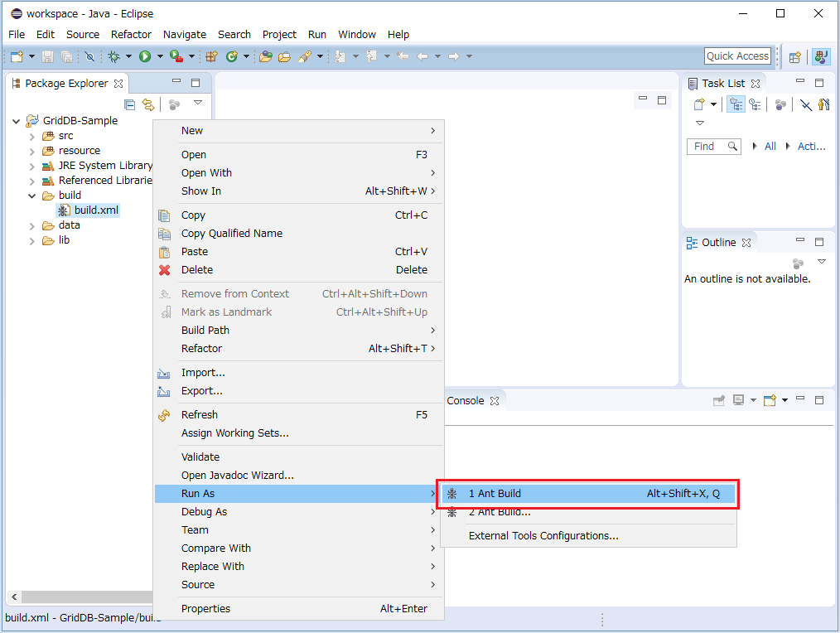Click the Open Console icon
Viewport: 840px width, 633px height.
770,400
